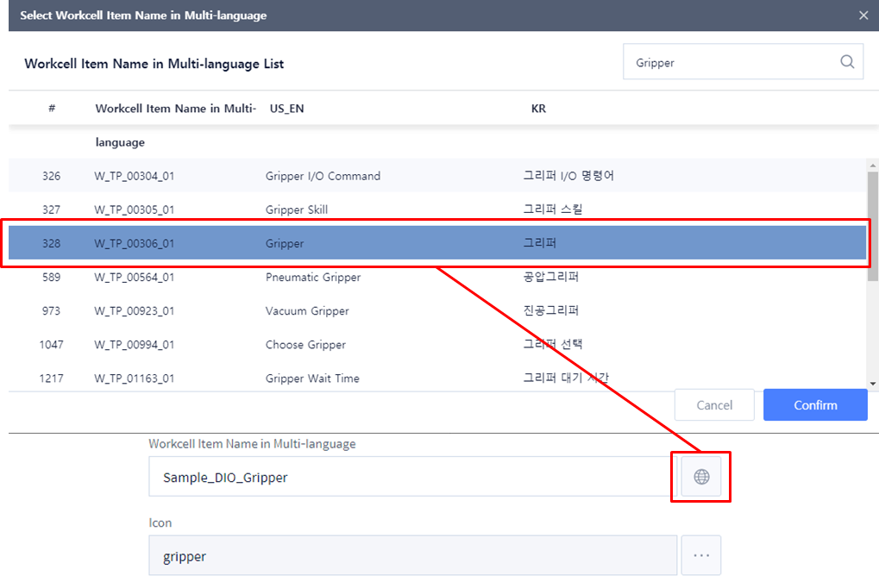Screen dimensions: 879x588
Task: Choose the Pneumatic Gripper row
Action: point(313,277)
